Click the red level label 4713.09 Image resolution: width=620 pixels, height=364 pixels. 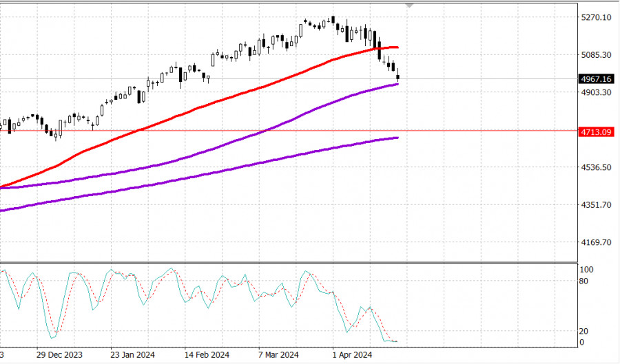point(597,132)
